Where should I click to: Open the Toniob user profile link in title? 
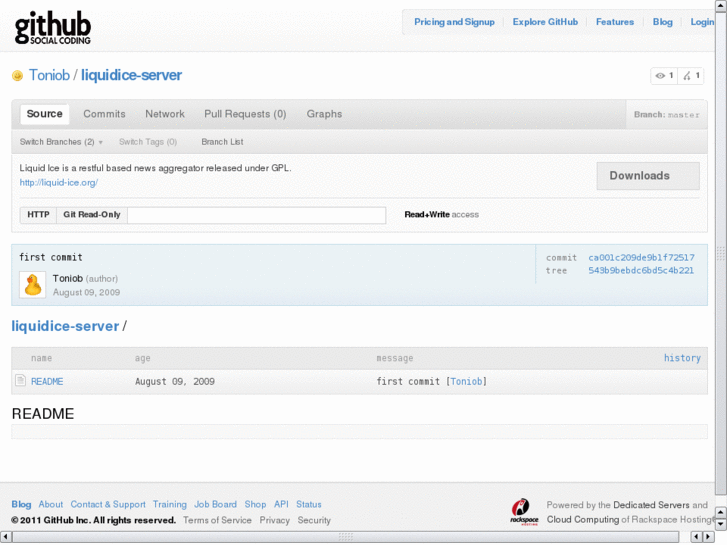click(x=49, y=75)
